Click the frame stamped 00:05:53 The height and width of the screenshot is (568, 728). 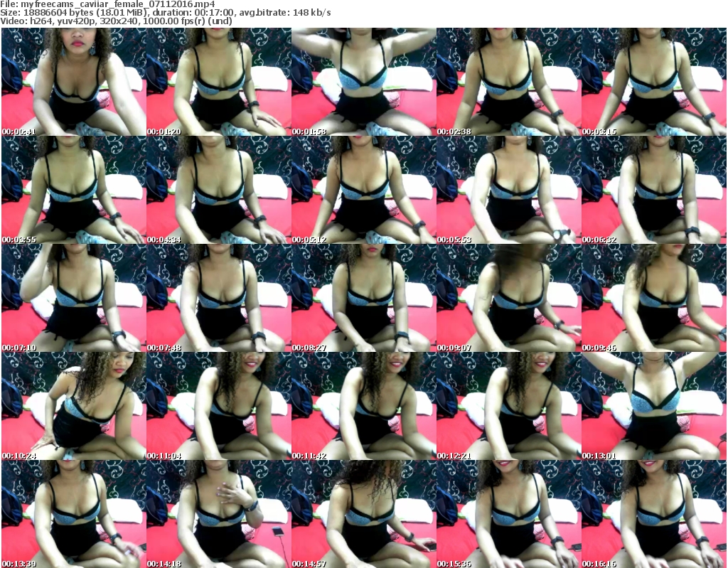[509, 190]
